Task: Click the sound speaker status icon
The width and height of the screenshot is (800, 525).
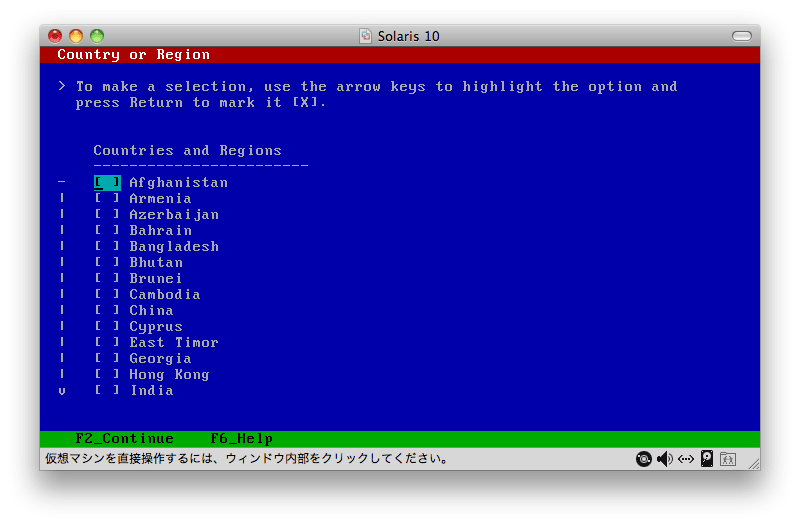Action: pos(665,459)
